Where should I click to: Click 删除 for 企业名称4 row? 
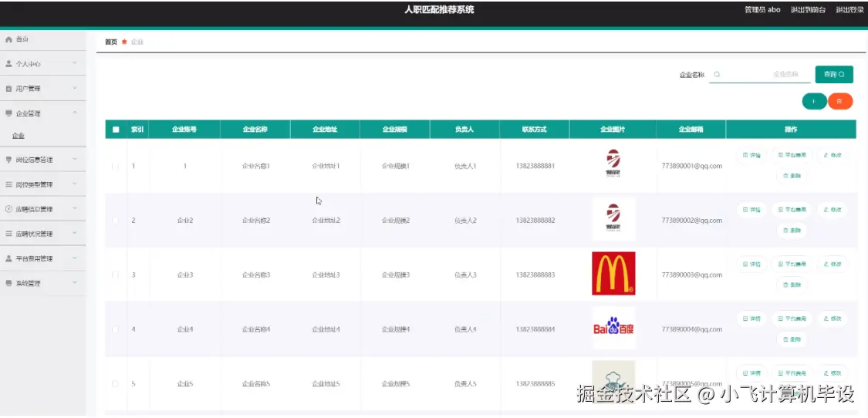click(792, 339)
